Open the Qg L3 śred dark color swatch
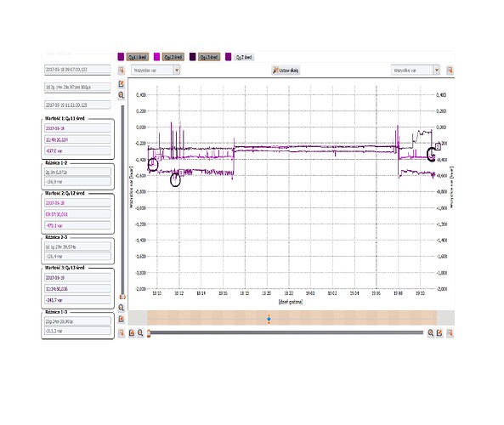 tap(193, 57)
